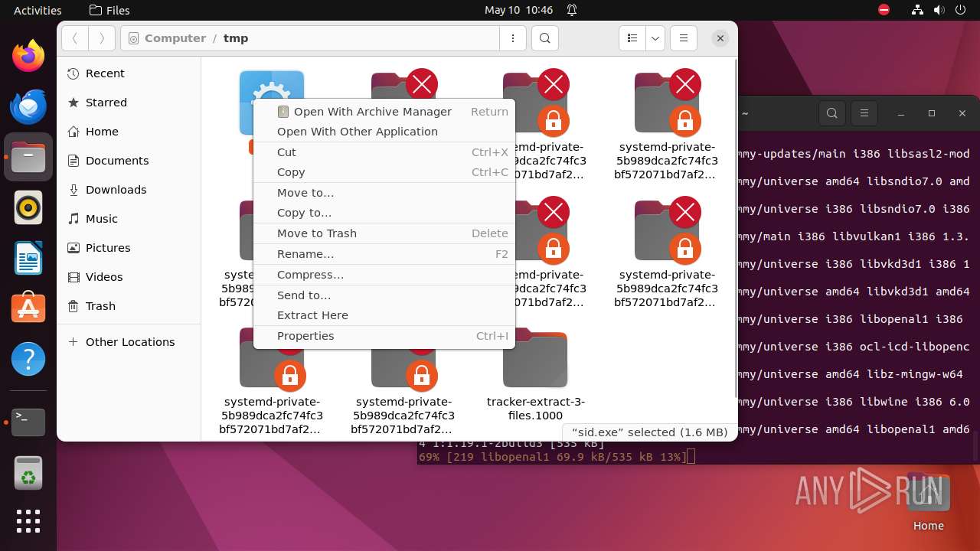Go back in Files navigation

pos(74,38)
